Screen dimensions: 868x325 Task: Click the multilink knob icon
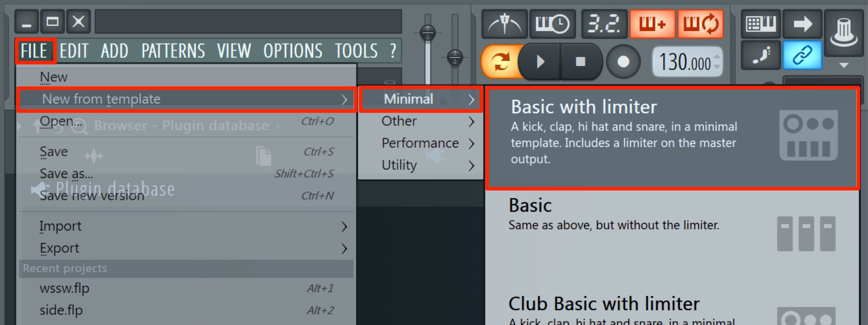pyautogui.click(x=844, y=33)
